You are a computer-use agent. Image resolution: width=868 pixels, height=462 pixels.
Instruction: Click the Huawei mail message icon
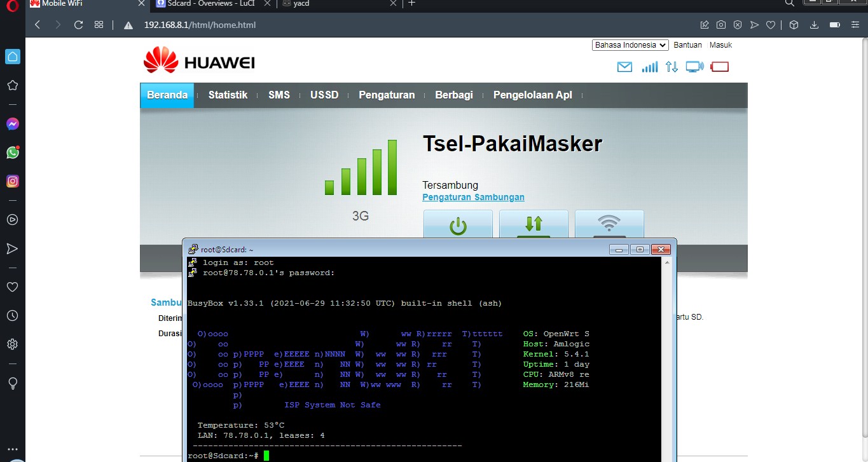click(x=625, y=67)
